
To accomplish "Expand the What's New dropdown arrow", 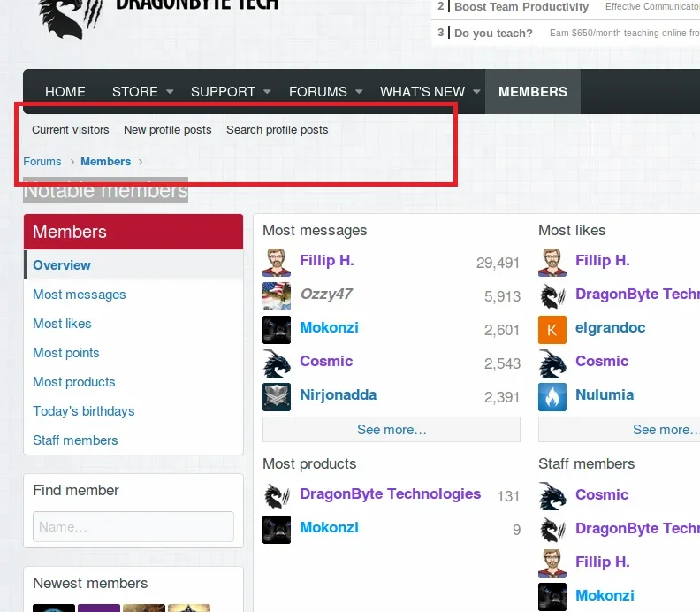I will [476, 92].
